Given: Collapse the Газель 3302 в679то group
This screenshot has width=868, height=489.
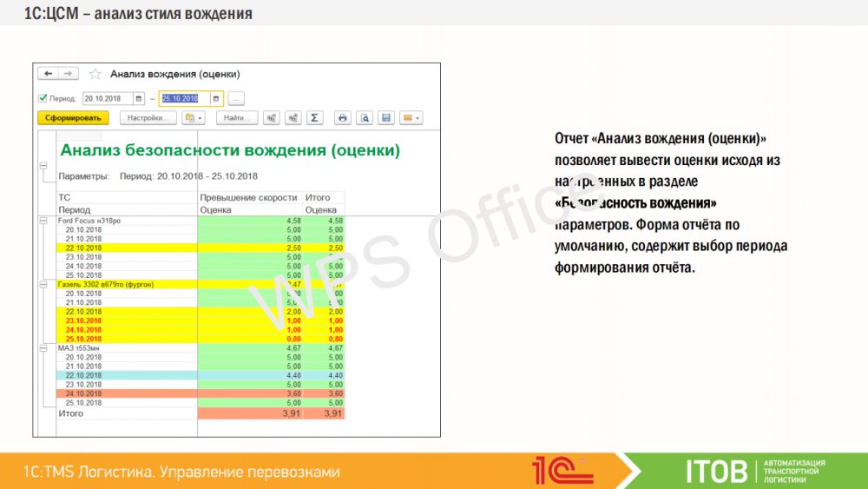Looking at the screenshot, I should 42,284.
